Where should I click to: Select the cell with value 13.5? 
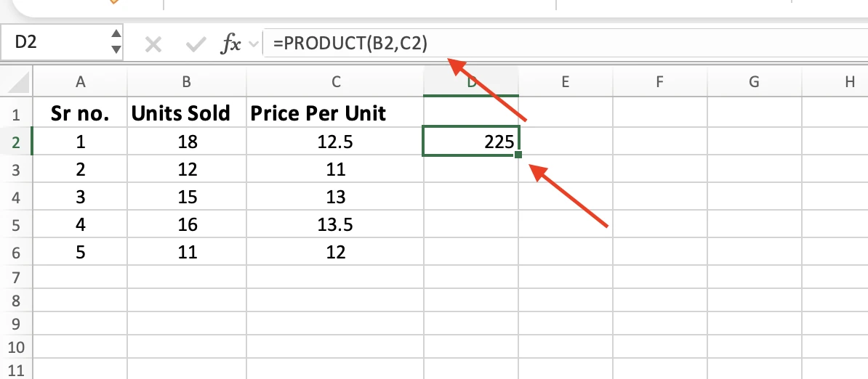tap(335, 224)
